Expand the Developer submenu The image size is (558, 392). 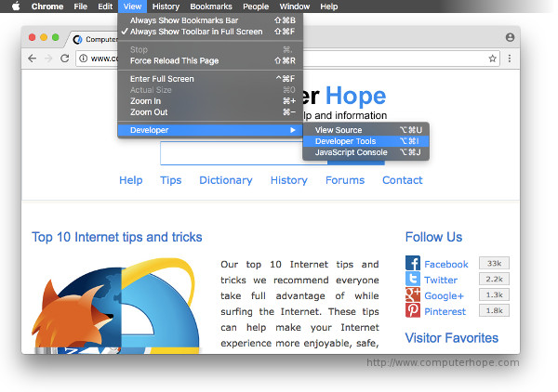point(210,130)
